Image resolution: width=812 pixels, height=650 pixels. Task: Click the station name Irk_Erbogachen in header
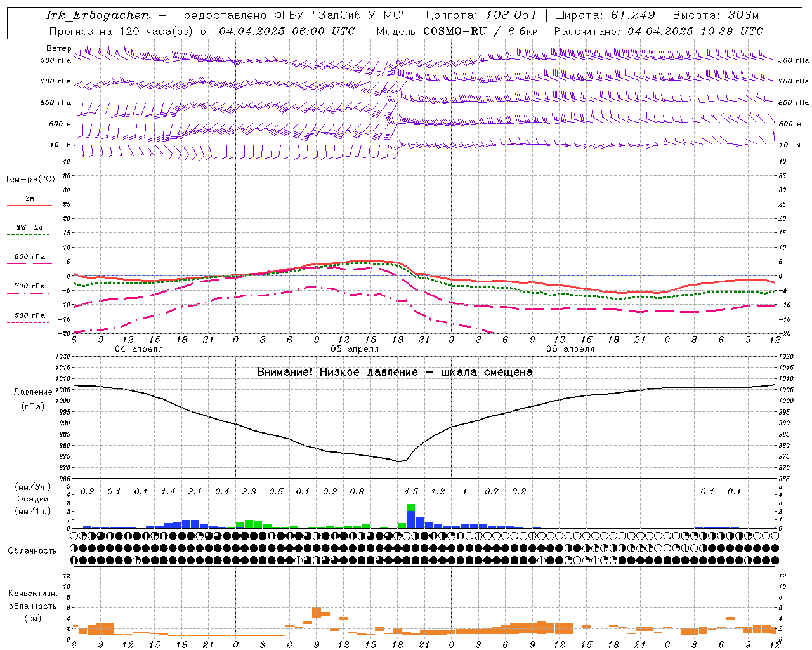pos(98,15)
